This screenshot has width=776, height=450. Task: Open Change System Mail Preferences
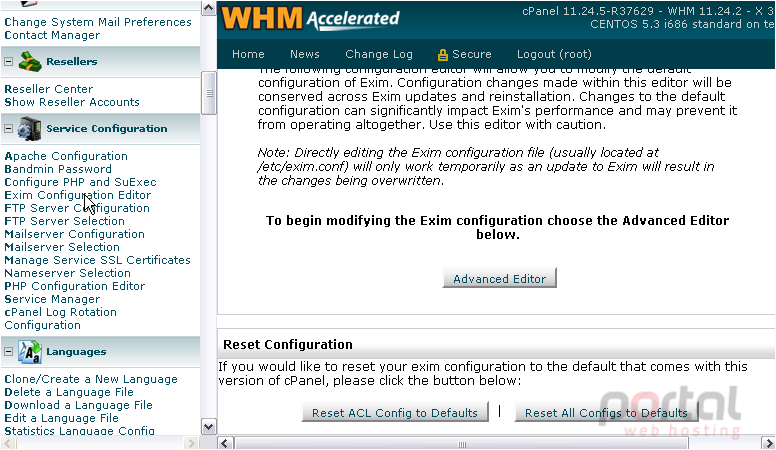click(x=98, y=22)
